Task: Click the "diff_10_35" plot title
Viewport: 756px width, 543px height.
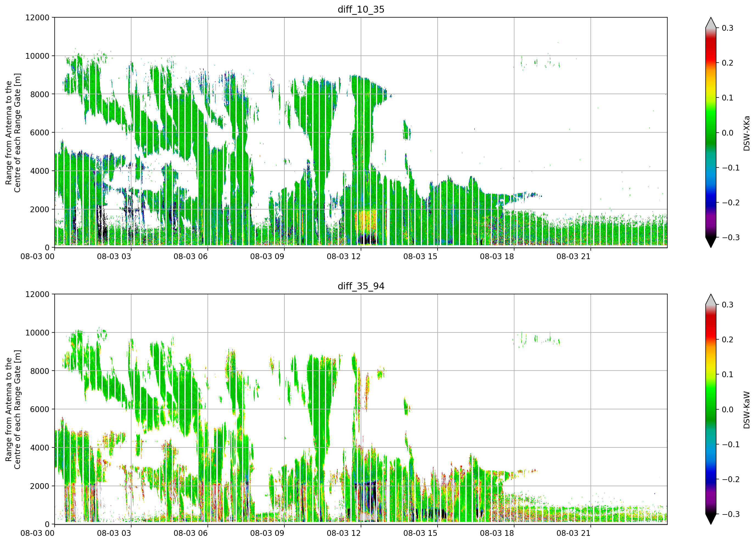Action: coord(361,9)
